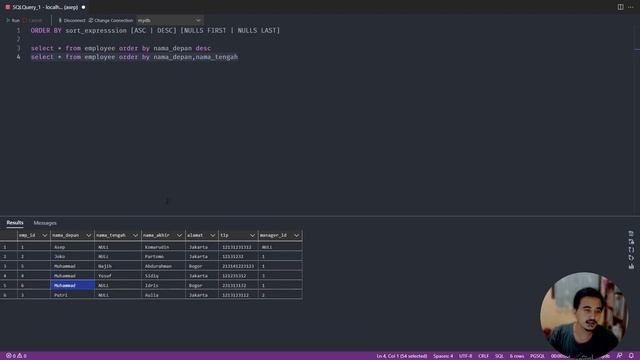Viewport: 640px width, 360px height.
Task: Open the nama_depan column filter dropdown
Action: 89,236
